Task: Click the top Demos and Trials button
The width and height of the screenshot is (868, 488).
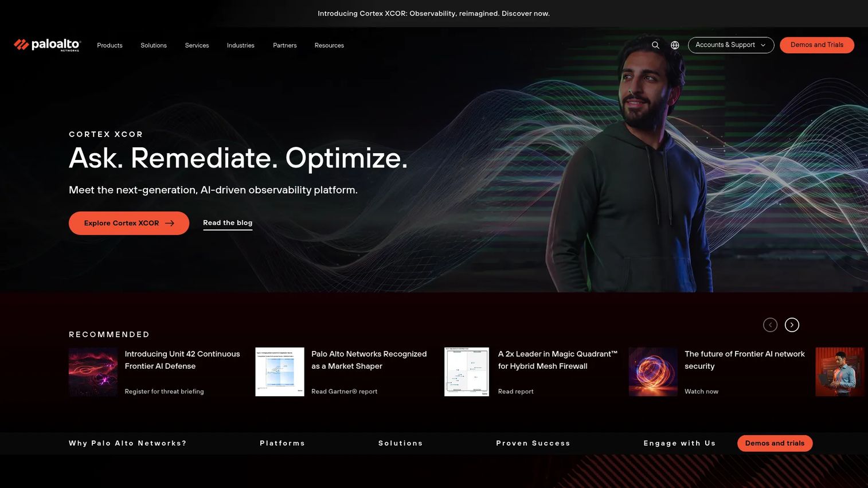Action: pos(816,45)
